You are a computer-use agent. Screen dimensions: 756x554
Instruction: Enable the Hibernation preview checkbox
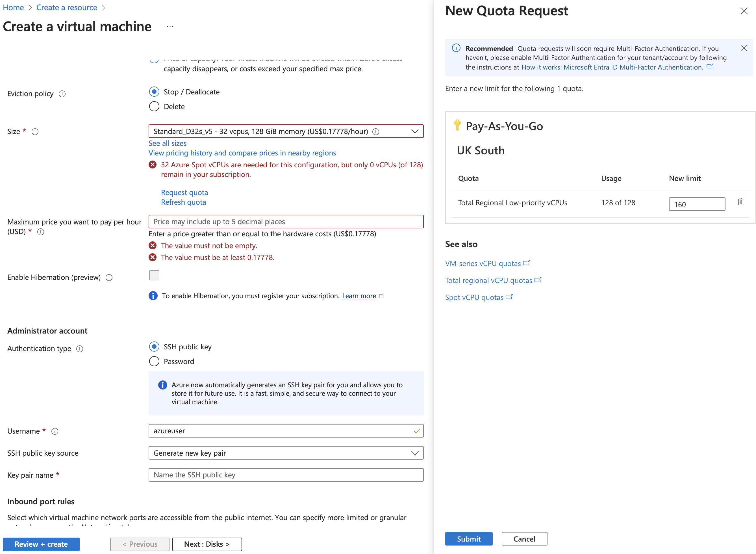click(x=154, y=275)
